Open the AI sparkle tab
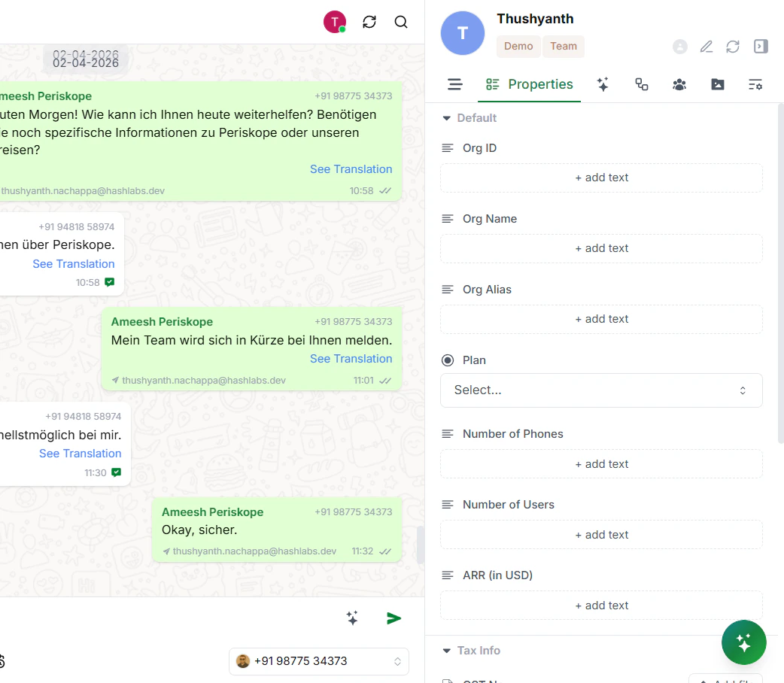The width and height of the screenshot is (784, 683). coord(603,84)
